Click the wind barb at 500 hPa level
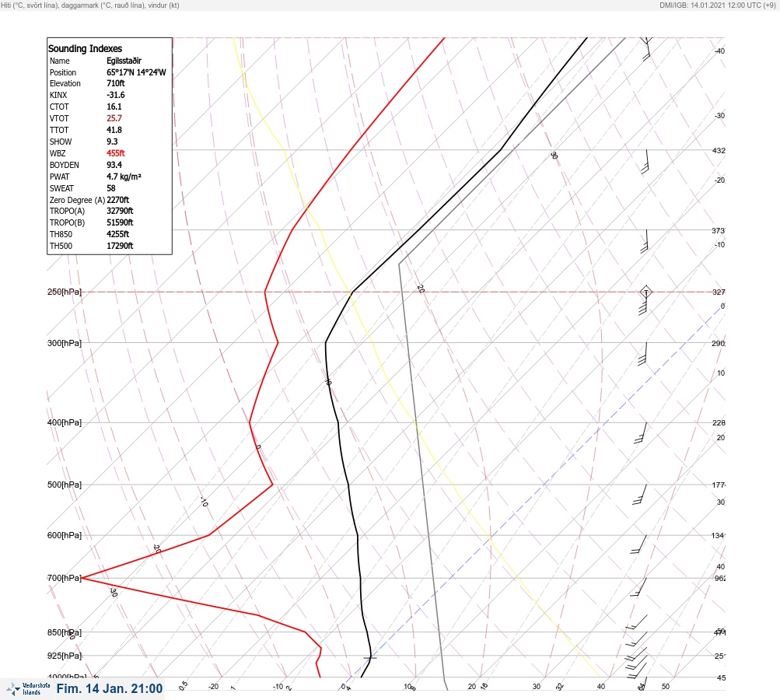 tap(640, 494)
